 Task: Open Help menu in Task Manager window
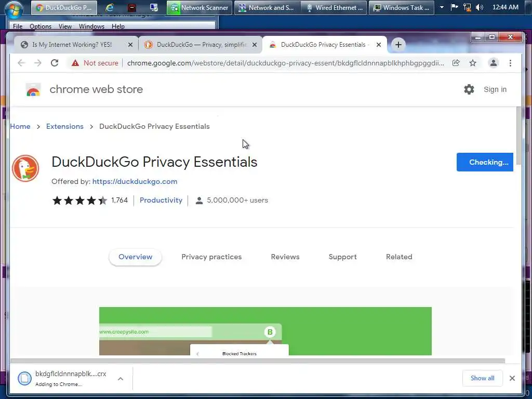click(118, 26)
